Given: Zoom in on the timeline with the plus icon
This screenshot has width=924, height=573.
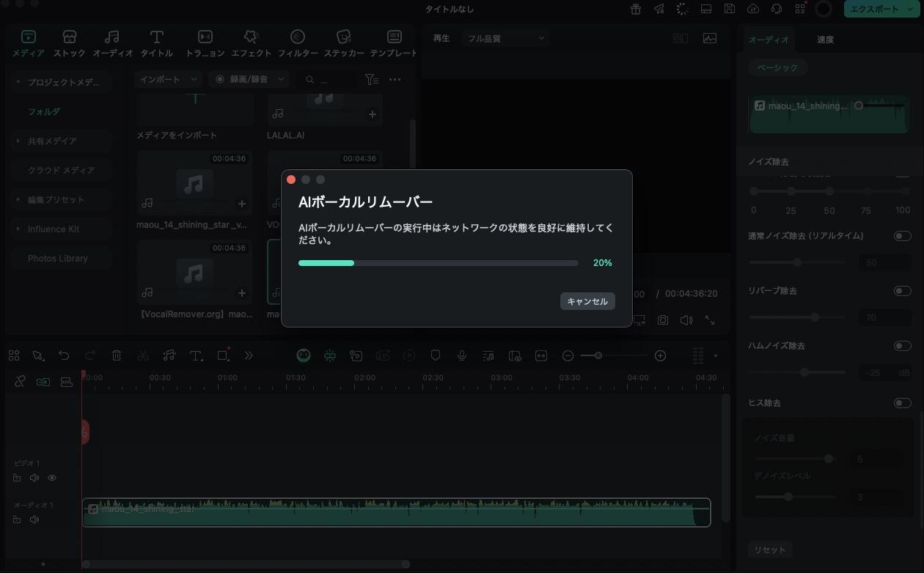Looking at the screenshot, I should pyautogui.click(x=659, y=355).
